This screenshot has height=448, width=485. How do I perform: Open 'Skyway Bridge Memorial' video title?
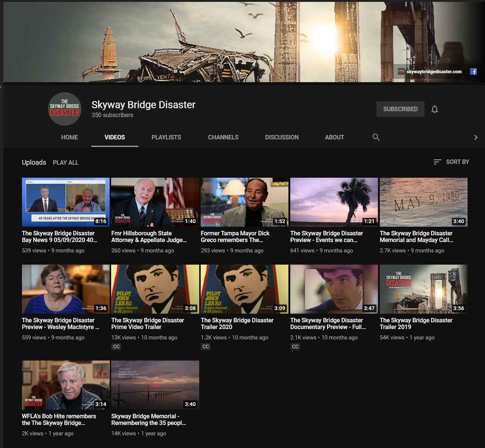point(149,419)
